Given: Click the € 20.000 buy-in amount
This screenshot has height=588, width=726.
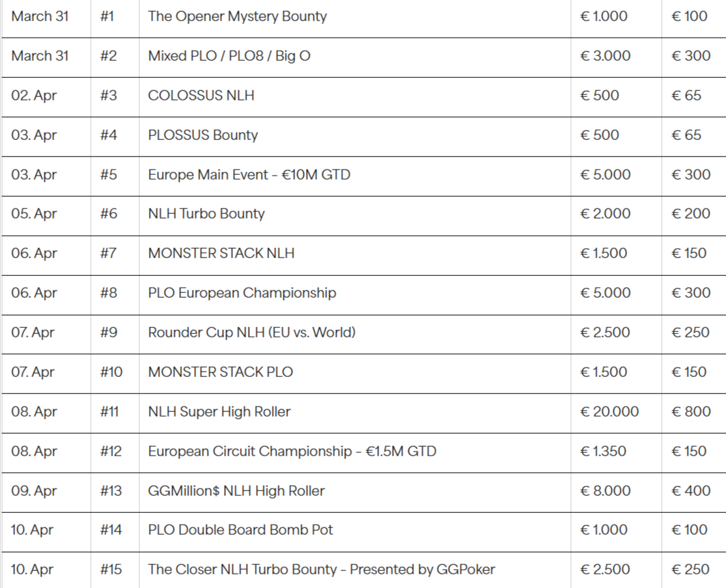Looking at the screenshot, I should 609,412.
